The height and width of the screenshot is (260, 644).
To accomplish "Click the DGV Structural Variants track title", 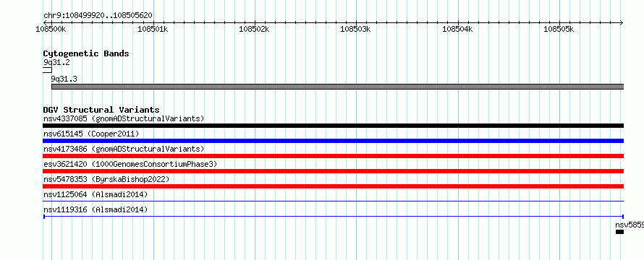I will [x=101, y=110].
